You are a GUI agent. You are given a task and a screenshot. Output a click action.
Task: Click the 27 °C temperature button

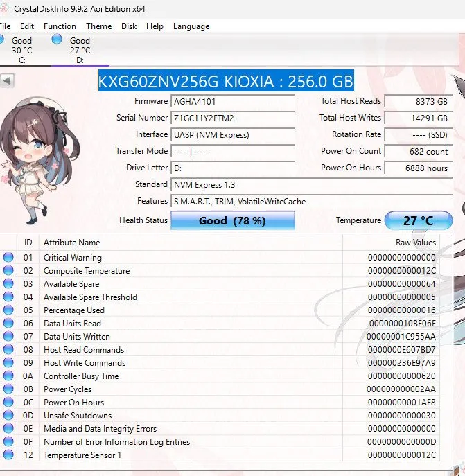point(419,220)
